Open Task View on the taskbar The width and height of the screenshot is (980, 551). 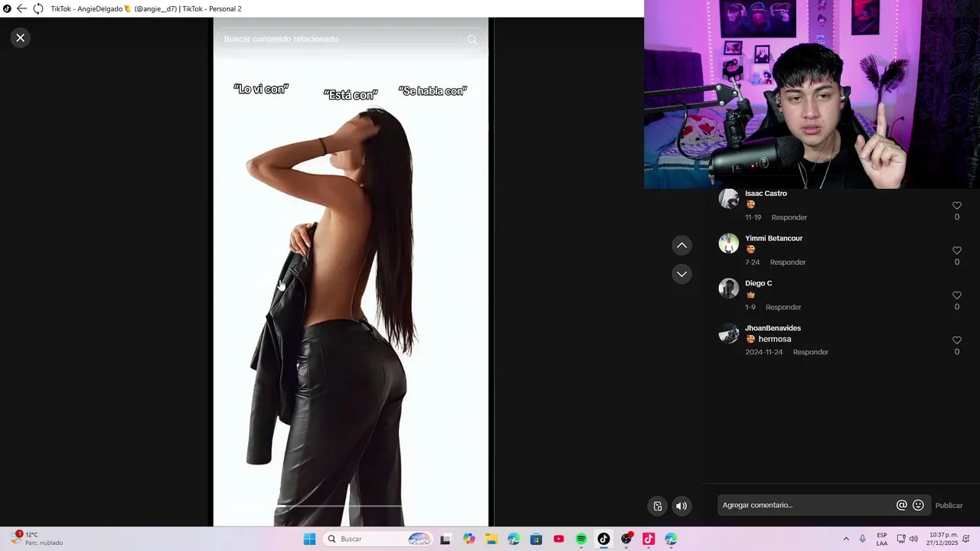pyautogui.click(x=446, y=539)
